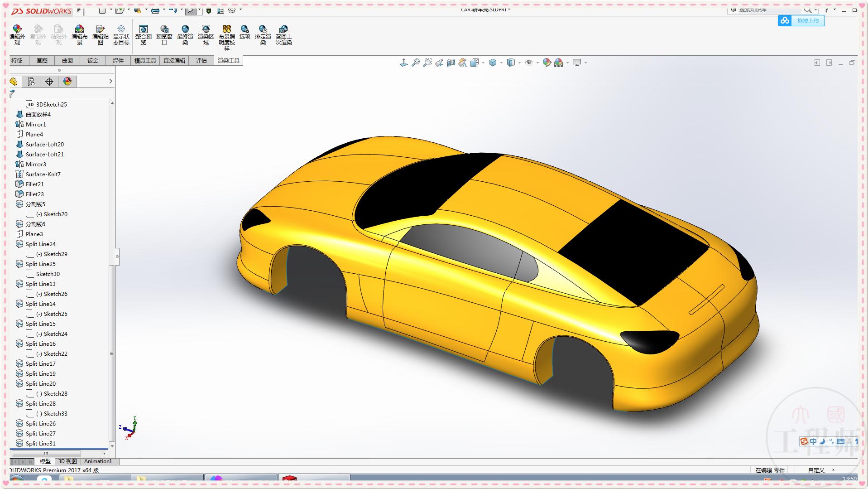Screen dimensions: 868x489
Task: Expand the FeatureManager flyout arrow
Action: pos(110,81)
